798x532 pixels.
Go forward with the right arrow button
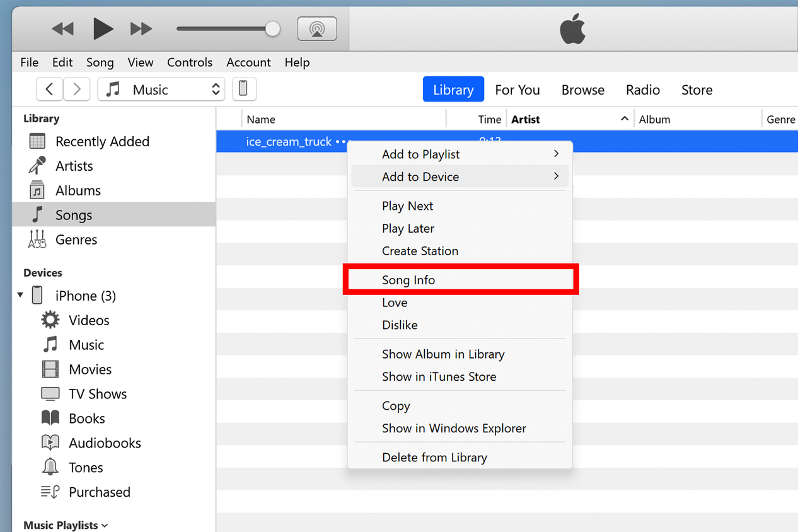77,89
